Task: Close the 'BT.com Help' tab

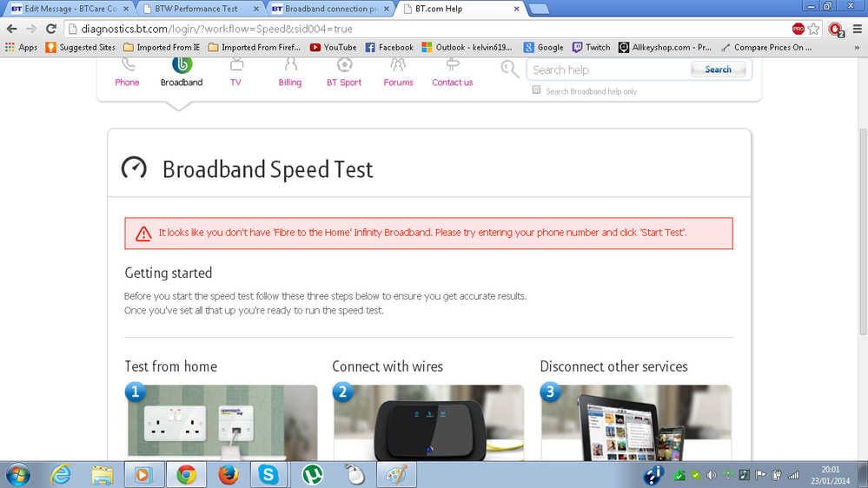Action: pos(516,9)
